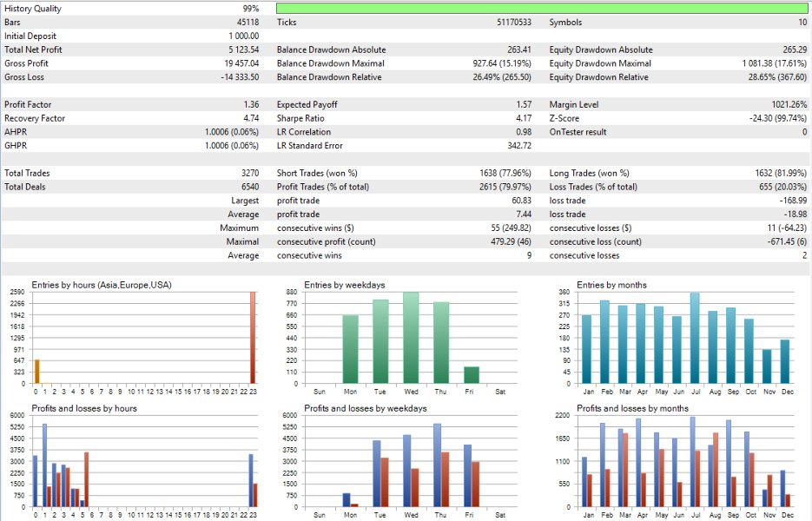Select the Profit Factor value 1.36

click(x=251, y=104)
